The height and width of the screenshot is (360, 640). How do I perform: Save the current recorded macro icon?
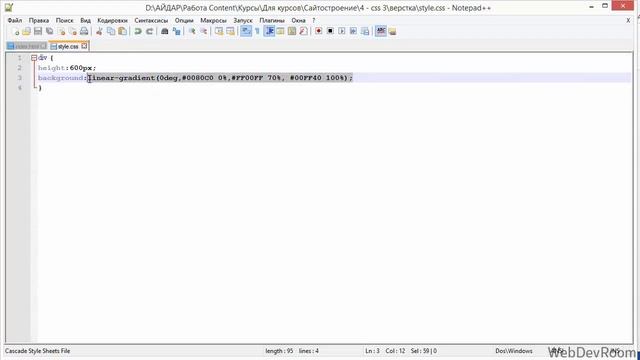[x=365, y=31]
